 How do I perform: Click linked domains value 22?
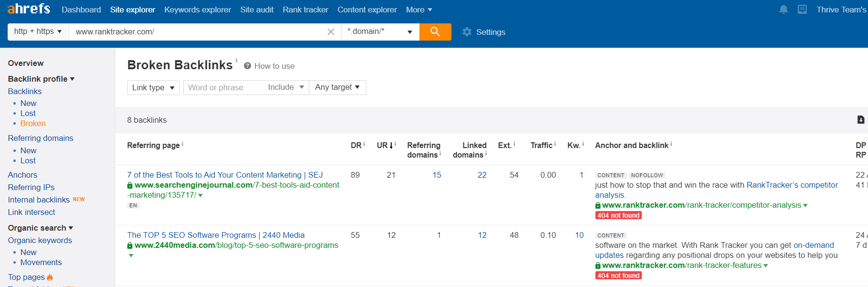click(x=482, y=175)
